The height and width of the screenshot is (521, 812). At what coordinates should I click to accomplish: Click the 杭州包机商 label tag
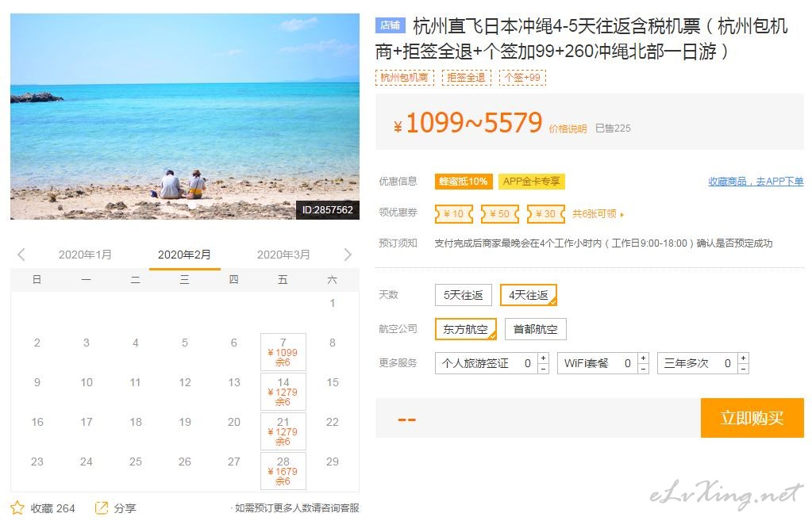point(405,78)
